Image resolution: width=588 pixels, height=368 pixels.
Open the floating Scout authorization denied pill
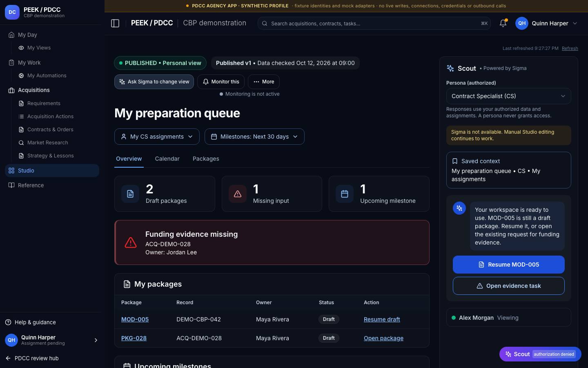click(540, 354)
